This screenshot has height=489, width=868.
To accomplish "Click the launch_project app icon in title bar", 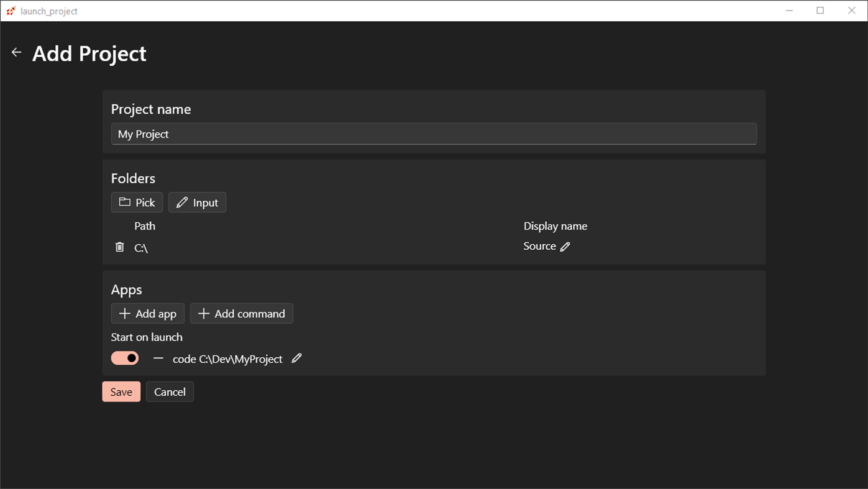I will tap(11, 11).
